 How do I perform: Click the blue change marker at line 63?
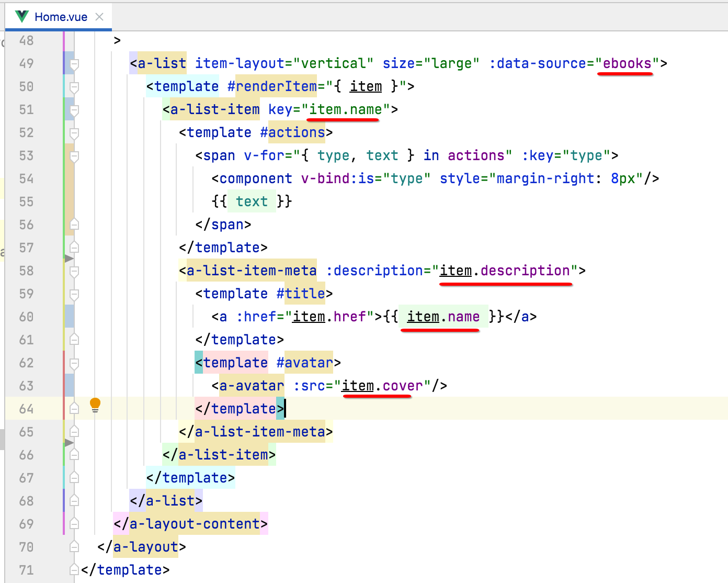coord(70,386)
